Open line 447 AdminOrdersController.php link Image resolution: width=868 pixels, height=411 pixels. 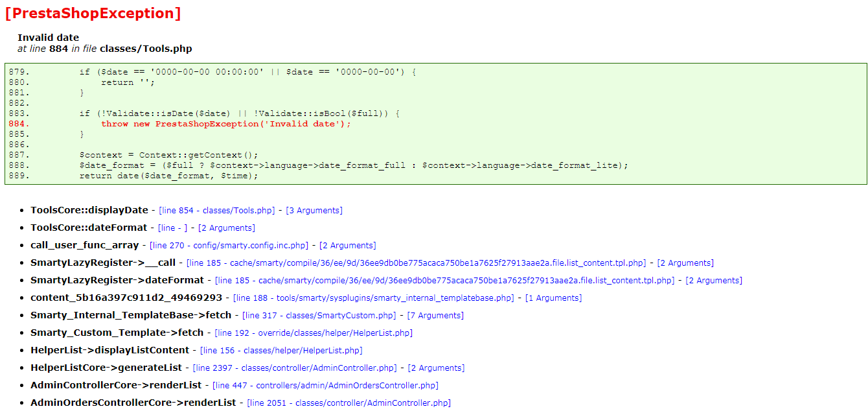click(325, 386)
